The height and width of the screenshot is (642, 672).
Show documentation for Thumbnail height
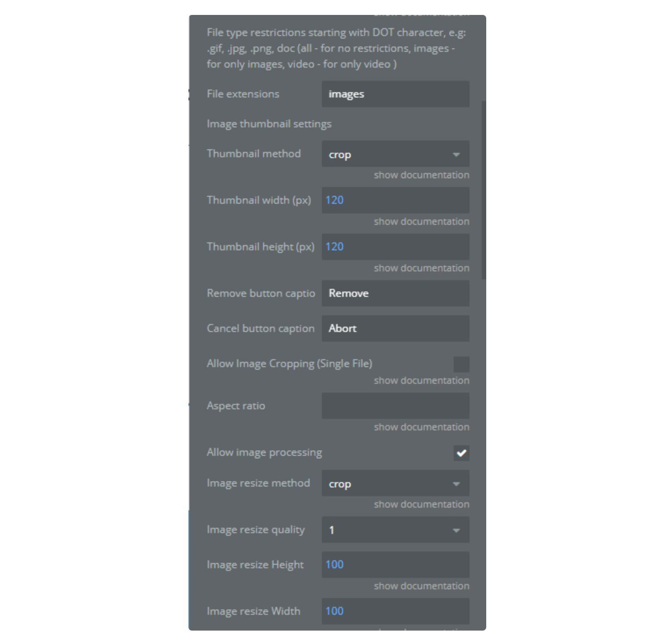421,268
